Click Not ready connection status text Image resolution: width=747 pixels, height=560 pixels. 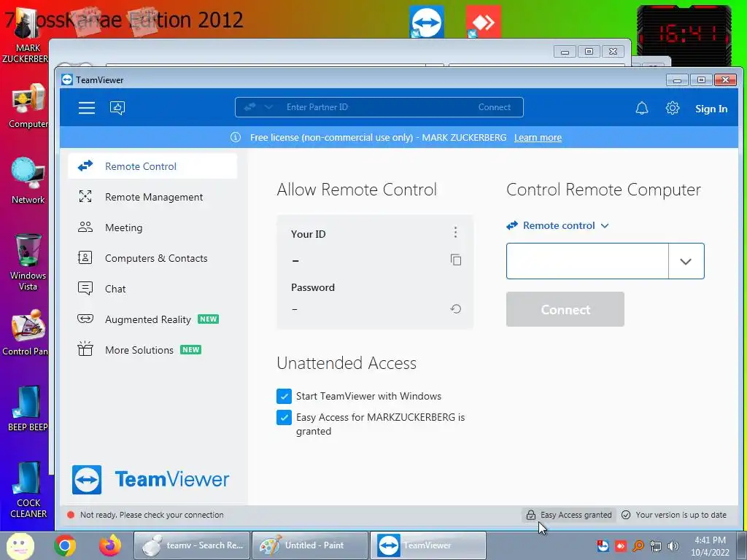(x=152, y=515)
